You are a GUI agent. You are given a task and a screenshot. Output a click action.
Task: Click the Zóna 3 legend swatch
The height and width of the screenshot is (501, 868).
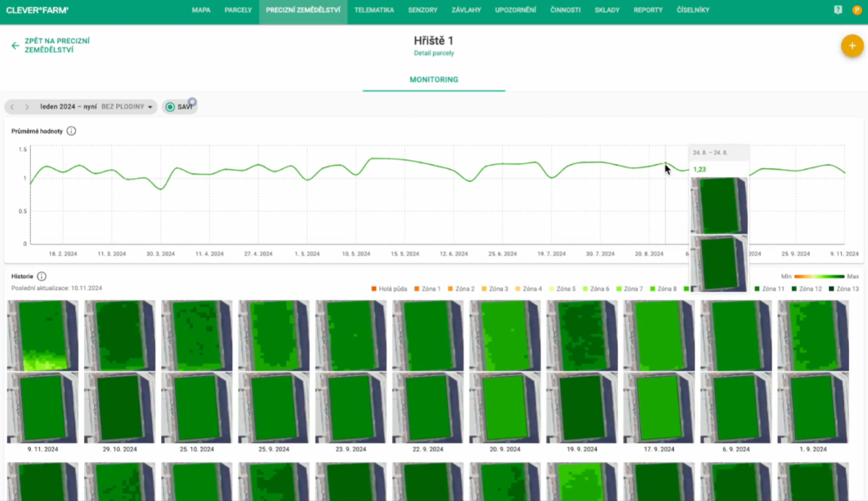click(x=484, y=289)
